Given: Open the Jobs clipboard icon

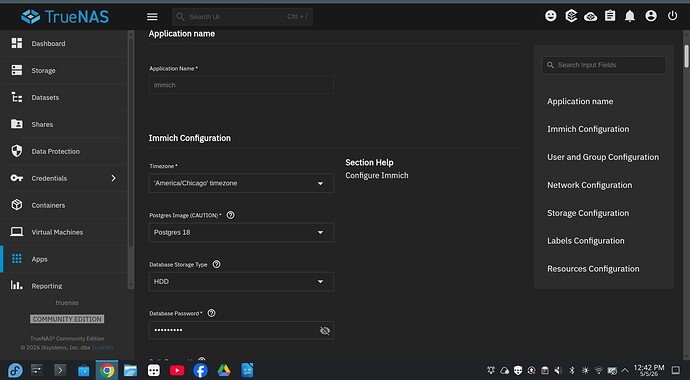Looking at the screenshot, I should [x=610, y=16].
